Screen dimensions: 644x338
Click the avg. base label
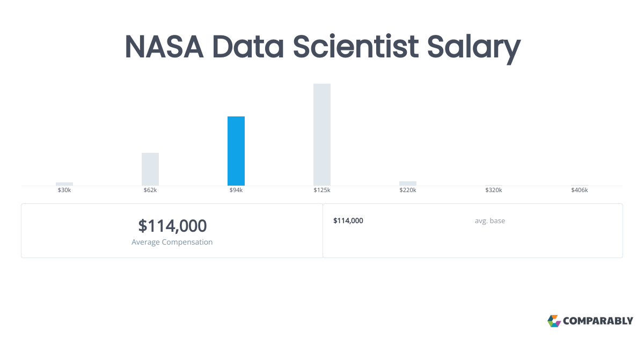click(489, 221)
